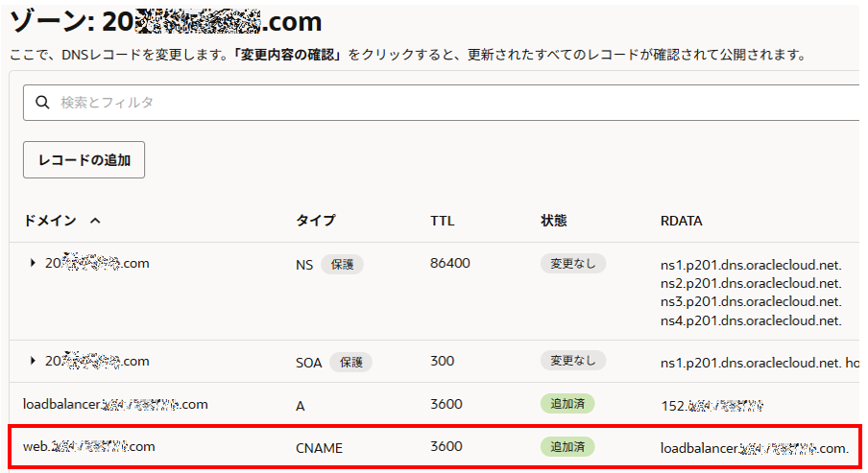Expand the SOA record row arrow
This screenshot has width=868, height=473.
click(x=33, y=362)
